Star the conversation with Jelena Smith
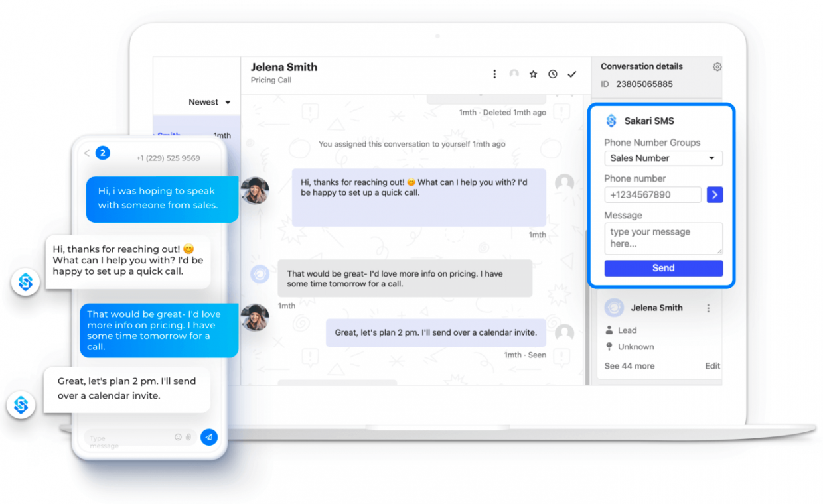 pyautogui.click(x=533, y=74)
